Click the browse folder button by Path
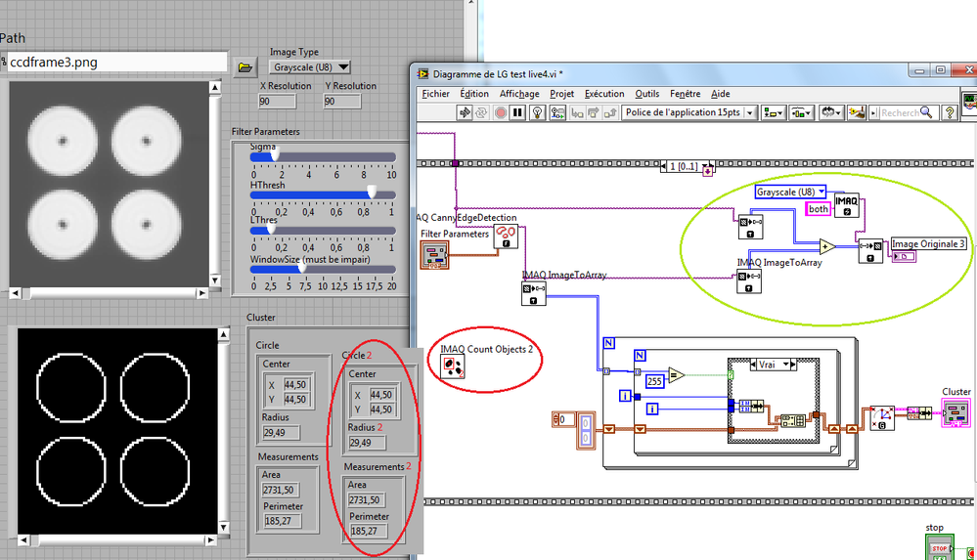977x560 pixels. [245, 67]
